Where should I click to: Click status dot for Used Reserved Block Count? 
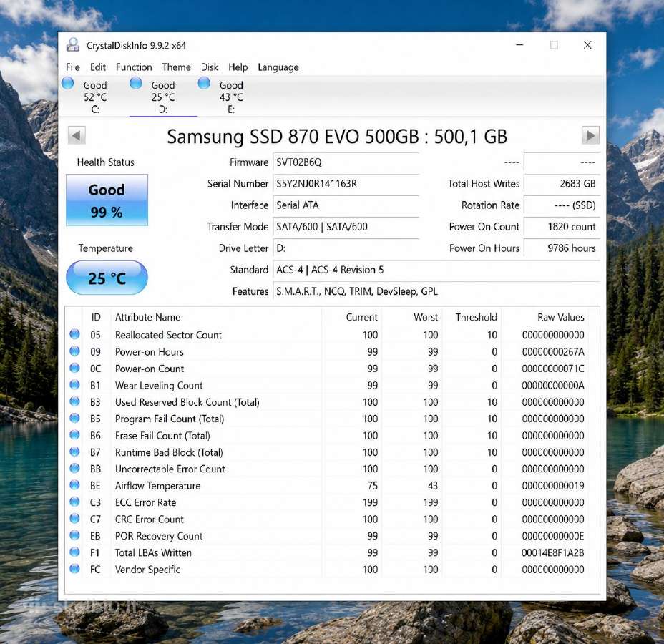coord(74,401)
